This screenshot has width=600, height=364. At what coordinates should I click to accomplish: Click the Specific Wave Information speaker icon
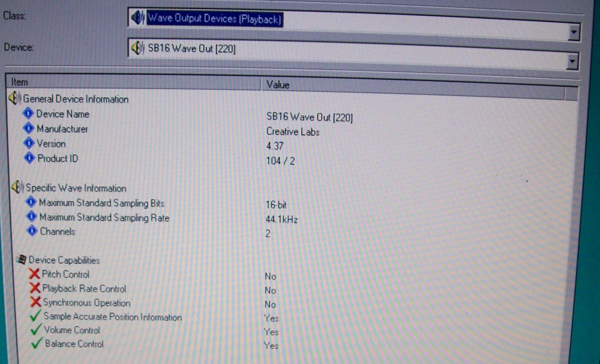pos(17,187)
